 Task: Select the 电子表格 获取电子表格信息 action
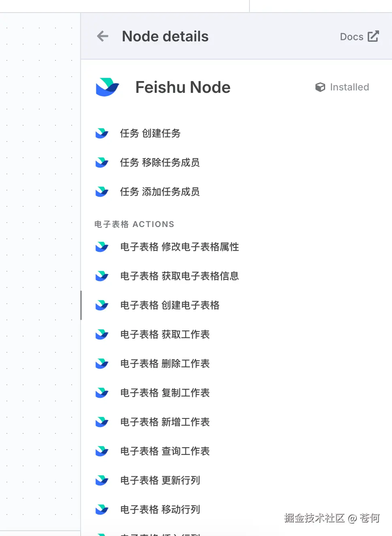point(180,276)
